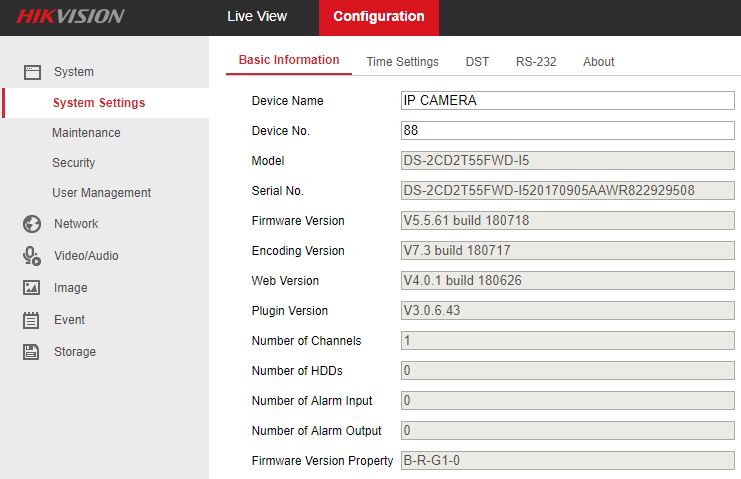Open User Management in sidebar
Screen dimensions: 741x479
pyautogui.click(x=102, y=193)
